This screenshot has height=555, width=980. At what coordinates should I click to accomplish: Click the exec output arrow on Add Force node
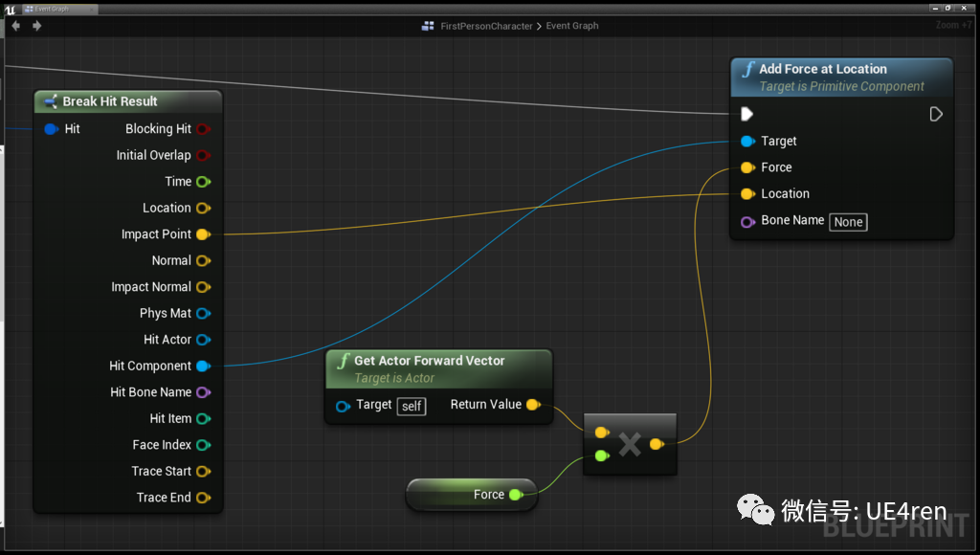tap(935, 113)
